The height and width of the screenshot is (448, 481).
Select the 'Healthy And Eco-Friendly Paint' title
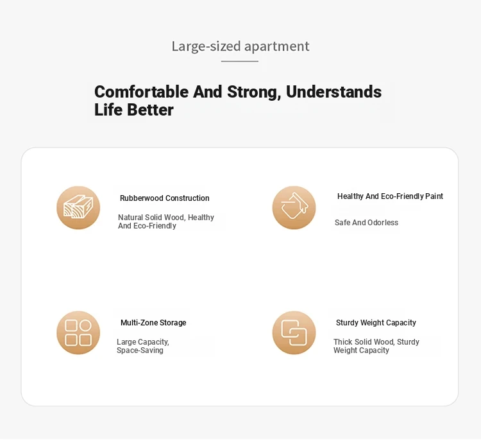[x=390, y=196]
